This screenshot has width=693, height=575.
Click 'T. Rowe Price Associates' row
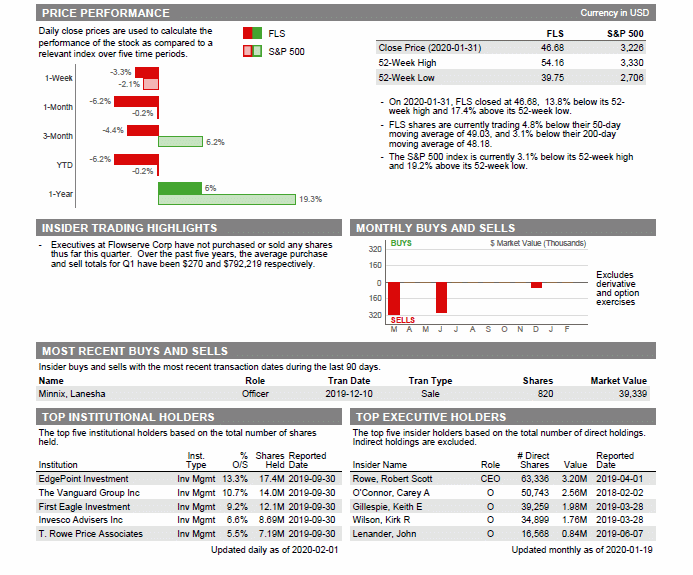pyautogui.click(x=189, y=534)
